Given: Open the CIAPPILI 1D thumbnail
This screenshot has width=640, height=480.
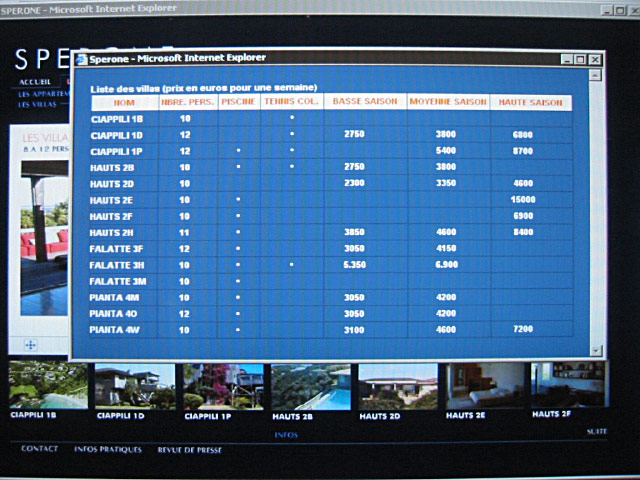Looking at the screenshot, I should click(x=135, y=387).
